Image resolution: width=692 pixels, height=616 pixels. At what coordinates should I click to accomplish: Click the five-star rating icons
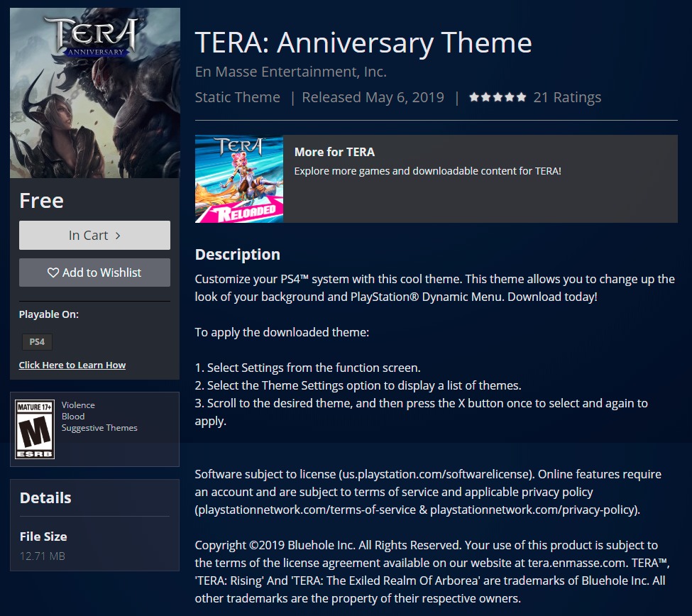498,97
